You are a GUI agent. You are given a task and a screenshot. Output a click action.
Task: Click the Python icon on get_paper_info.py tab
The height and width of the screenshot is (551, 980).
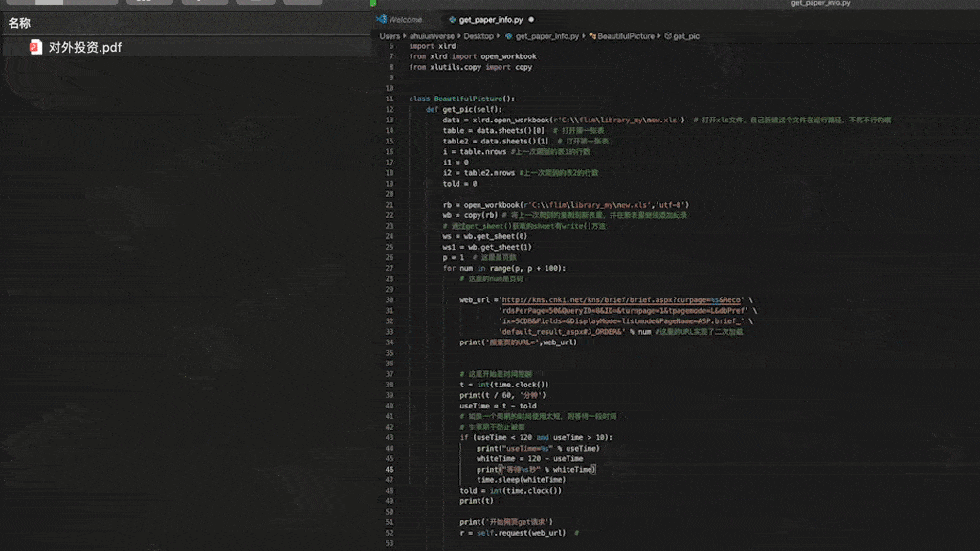452,20
